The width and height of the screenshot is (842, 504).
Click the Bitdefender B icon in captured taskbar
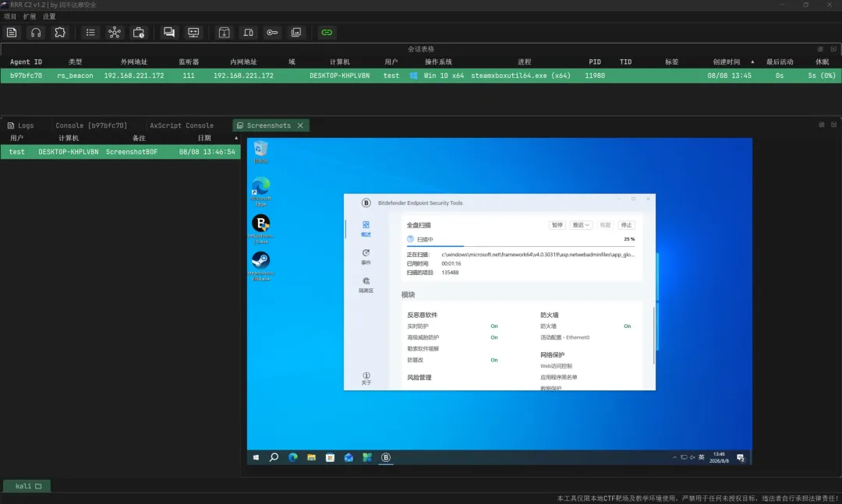[x=386, y=457]
